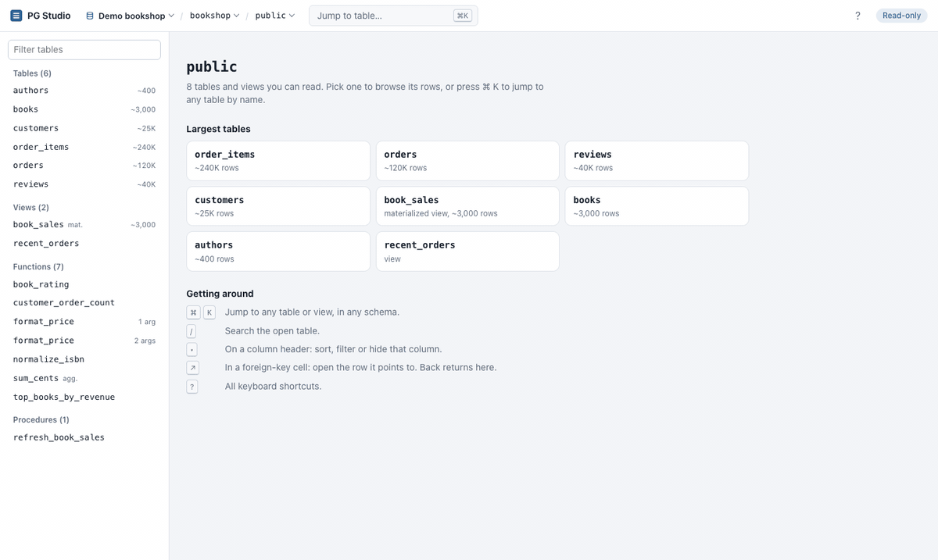Screen dimensions: 938x560
Task: Click the ⌘K badge in search field
Action: click(x=463, y=16)
